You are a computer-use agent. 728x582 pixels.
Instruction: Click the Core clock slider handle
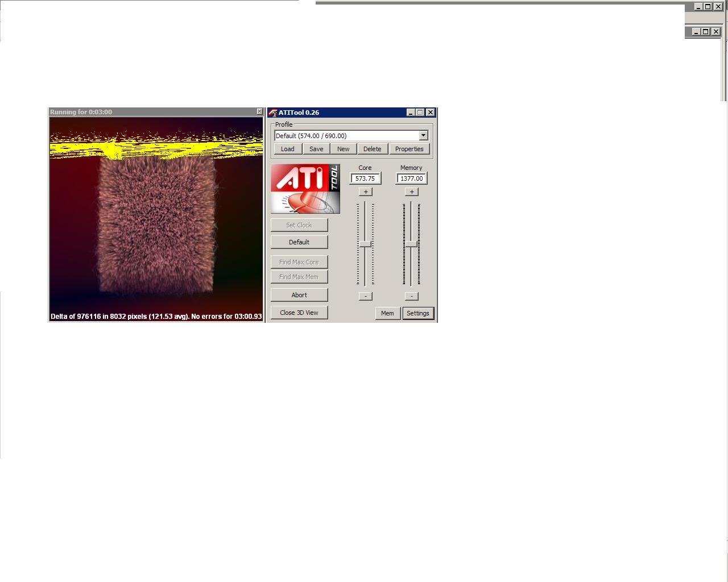[x=365, y=244]
